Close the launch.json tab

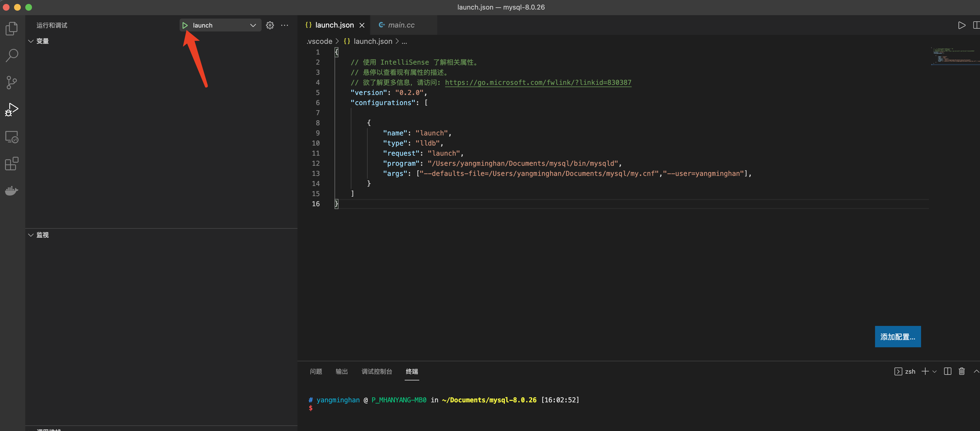362,25
